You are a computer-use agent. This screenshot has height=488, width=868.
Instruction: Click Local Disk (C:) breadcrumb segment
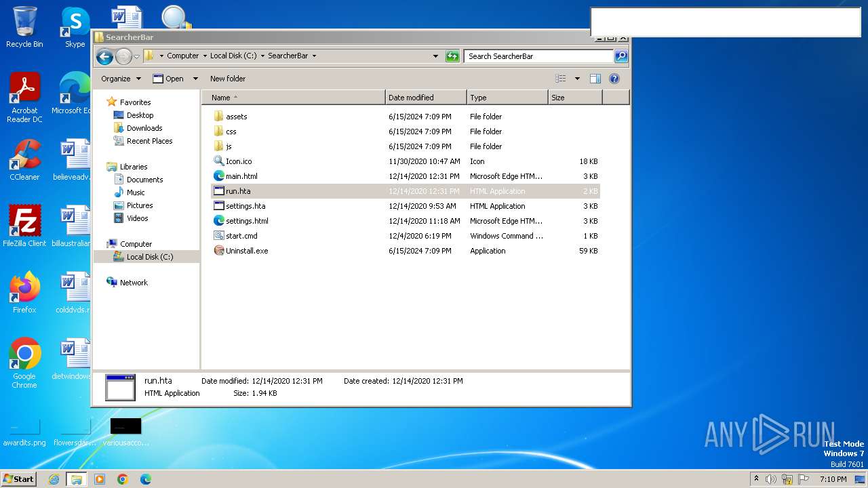[x=233, y=56]
